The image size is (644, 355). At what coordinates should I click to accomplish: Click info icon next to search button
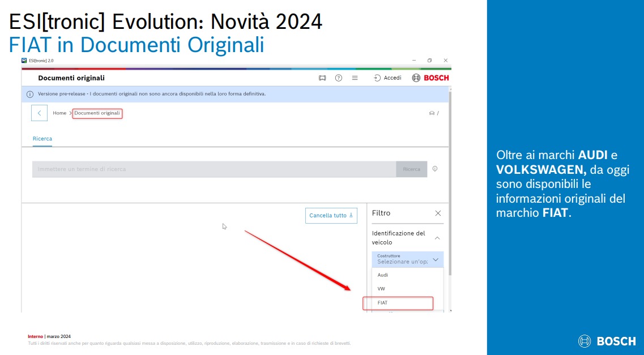(435, 169)
